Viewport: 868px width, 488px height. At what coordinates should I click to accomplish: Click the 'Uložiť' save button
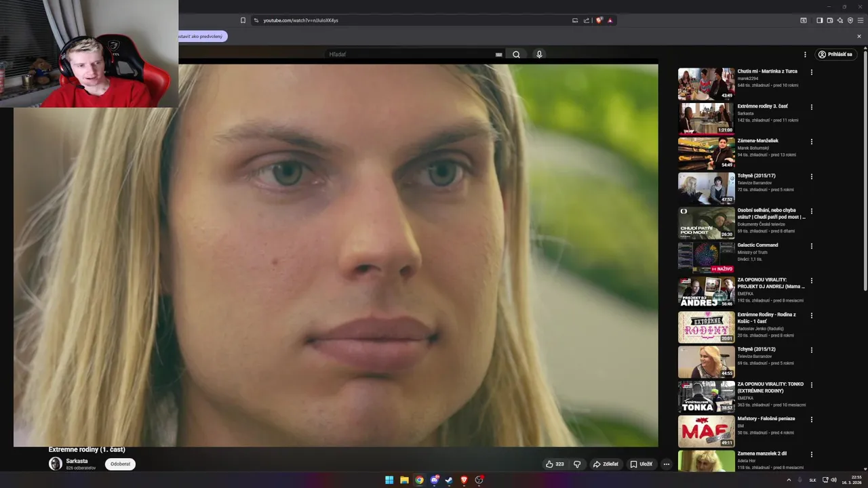point(641,464)
